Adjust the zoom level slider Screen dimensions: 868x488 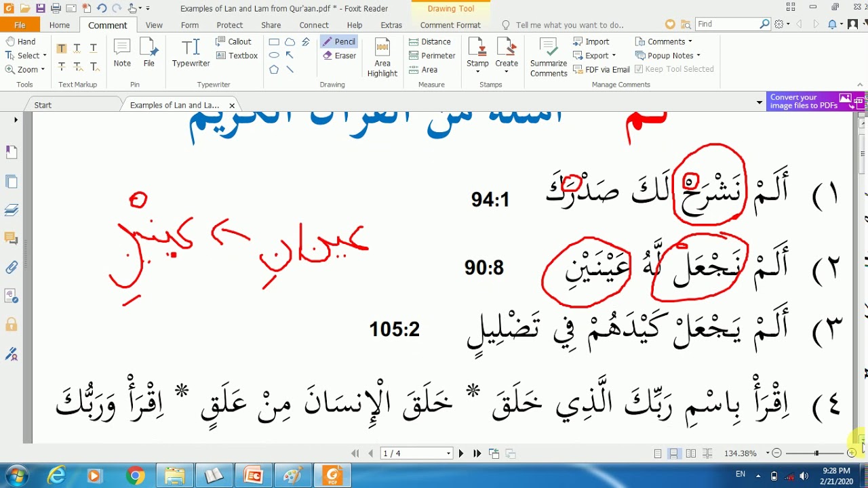click(x=816, y=453)
